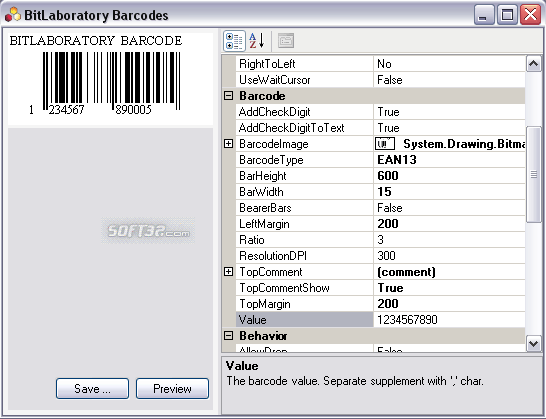This screenshot has width=546, height=419.
Task: Click the scroll down arrow of property grid
Action: [x=533, y=344]
